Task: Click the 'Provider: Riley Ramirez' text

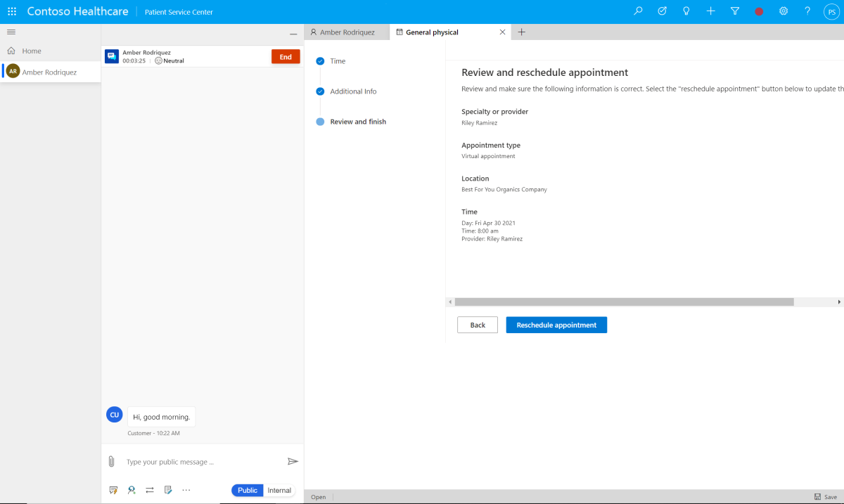Action: click(x=492, y=239)
